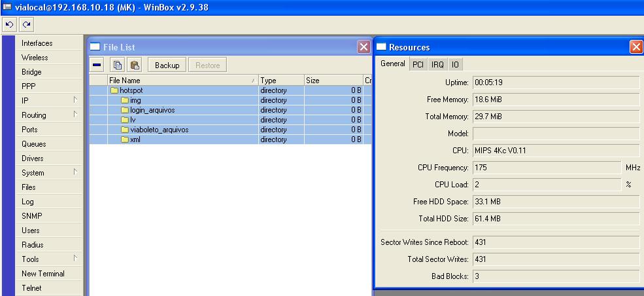The image size is (644, 296).
Task: Click the undo arrow icon
Action: 10,24
